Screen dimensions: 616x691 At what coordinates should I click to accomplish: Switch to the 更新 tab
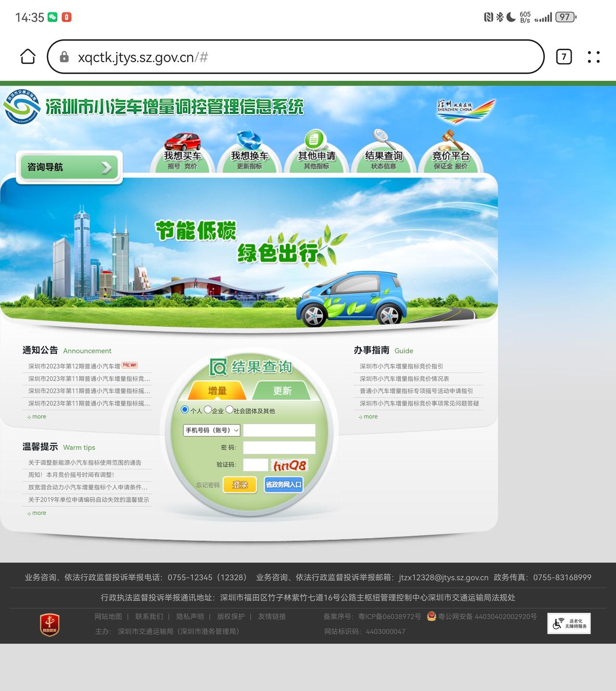(x=282, y=390)
